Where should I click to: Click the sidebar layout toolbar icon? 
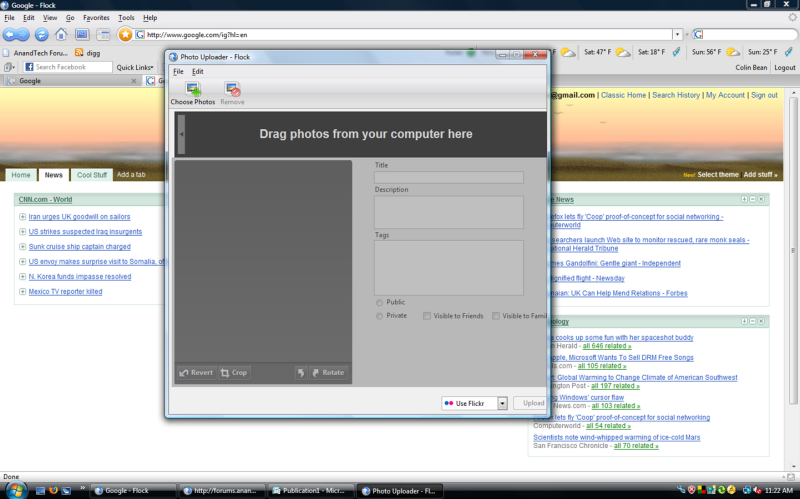[103, 35]
